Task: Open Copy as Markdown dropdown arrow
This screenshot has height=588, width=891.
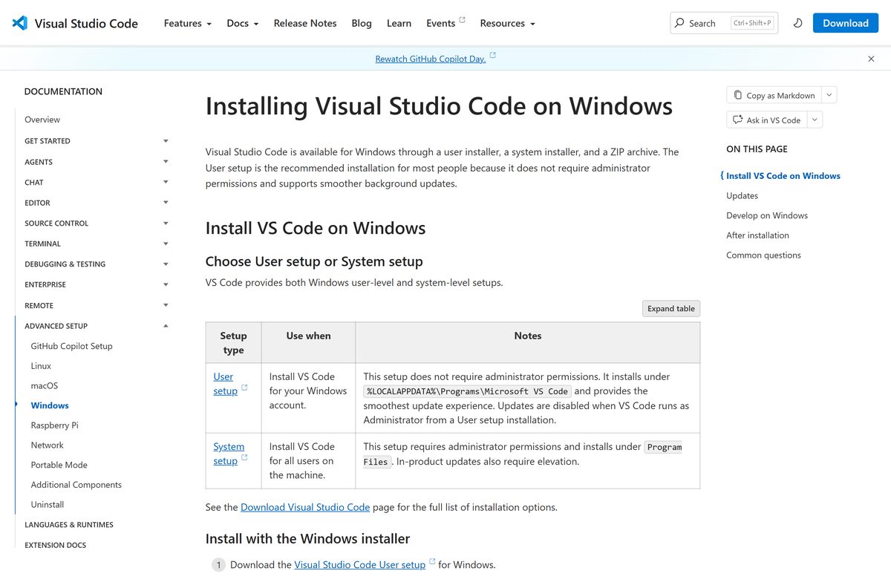Action: pos(830,95)
